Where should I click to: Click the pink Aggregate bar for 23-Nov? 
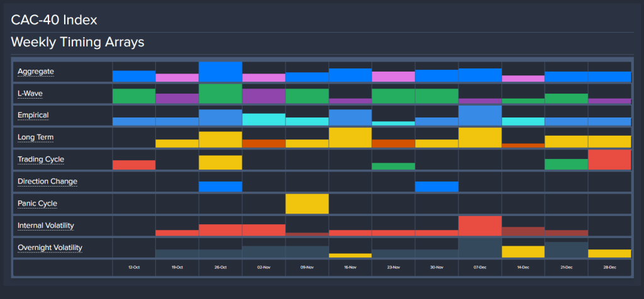tap(394, 77)
